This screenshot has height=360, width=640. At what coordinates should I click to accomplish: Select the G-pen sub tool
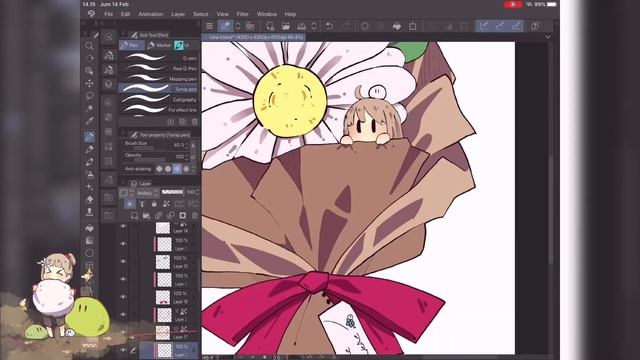coord(159,58)
